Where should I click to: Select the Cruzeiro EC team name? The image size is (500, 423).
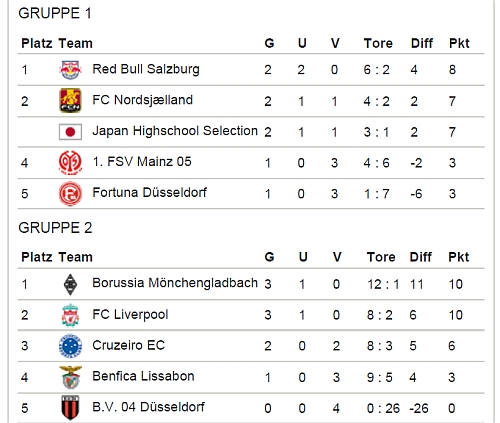(129, 345)
